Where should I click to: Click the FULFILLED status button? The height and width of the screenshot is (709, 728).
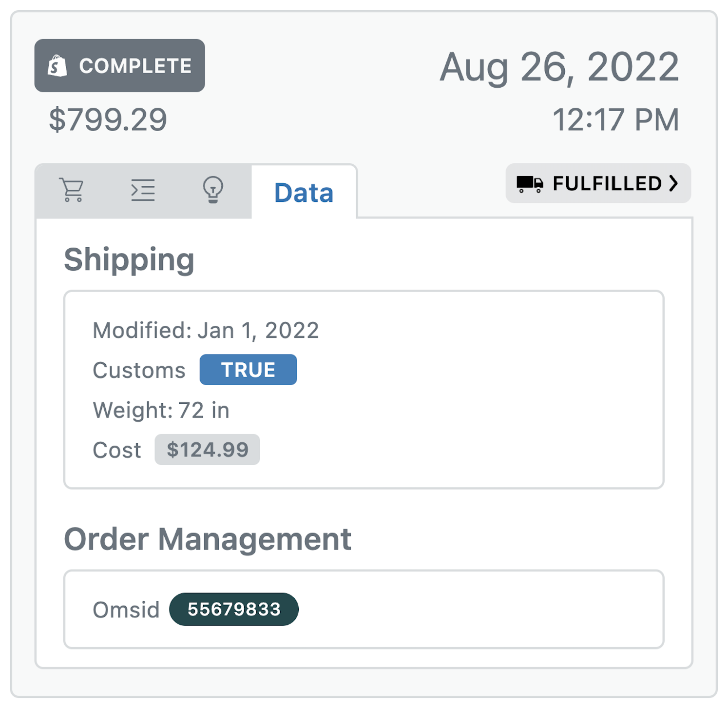[x=598, y=183]
